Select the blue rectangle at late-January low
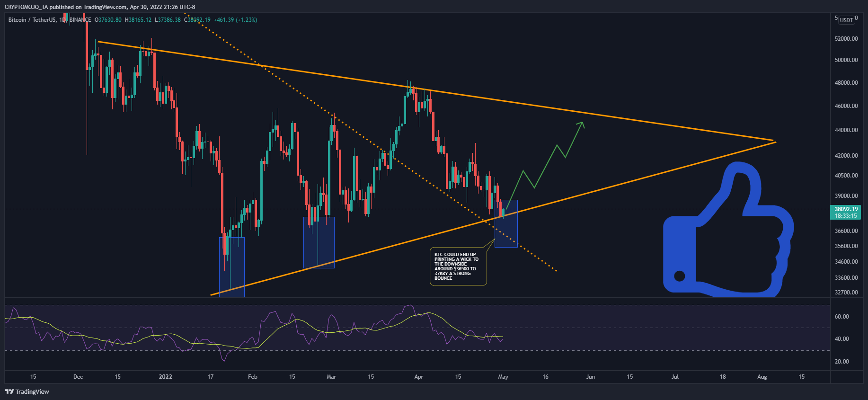868x400 pixels. [232, 267]
